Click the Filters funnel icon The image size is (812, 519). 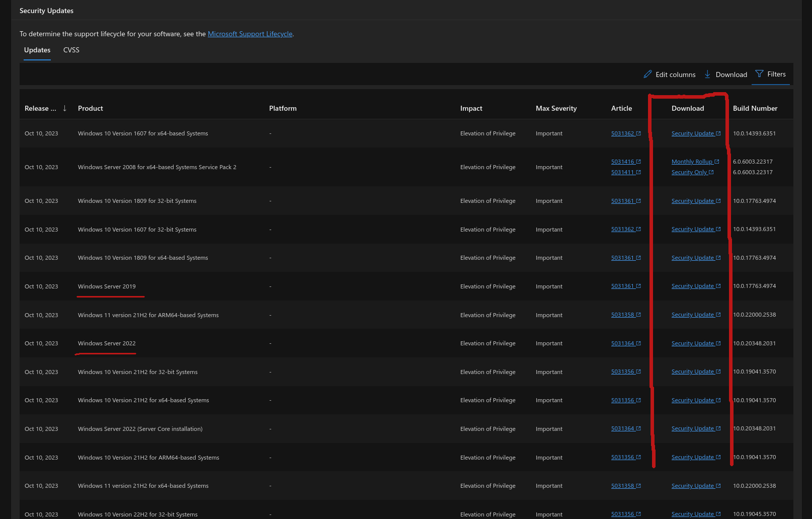pos(759,74)
